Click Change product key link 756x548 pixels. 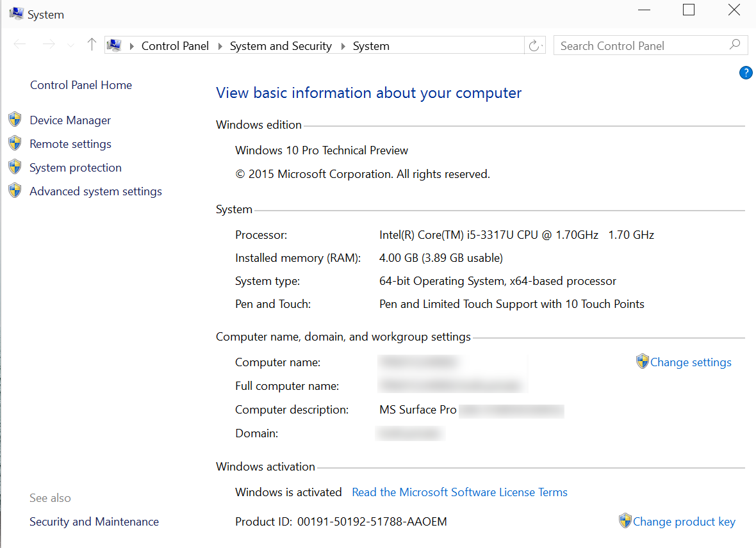(x=684, y=522)
